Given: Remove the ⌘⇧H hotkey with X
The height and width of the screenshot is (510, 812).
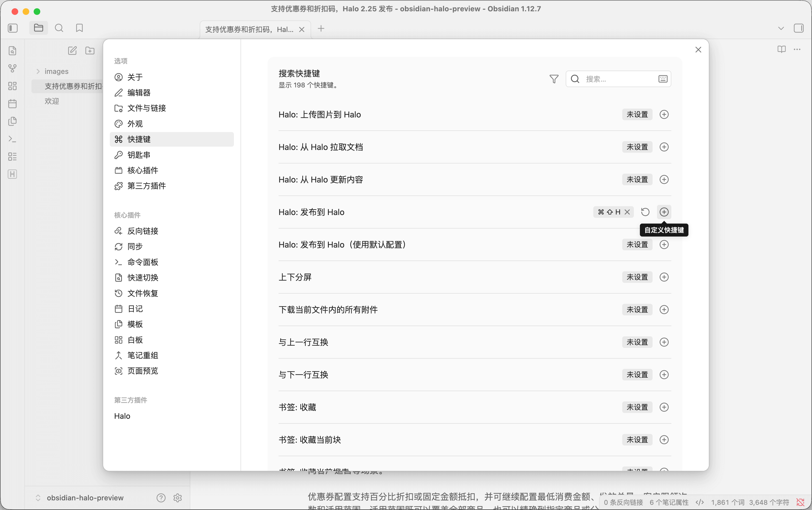Looking at the screenshot, I should 627,212.
